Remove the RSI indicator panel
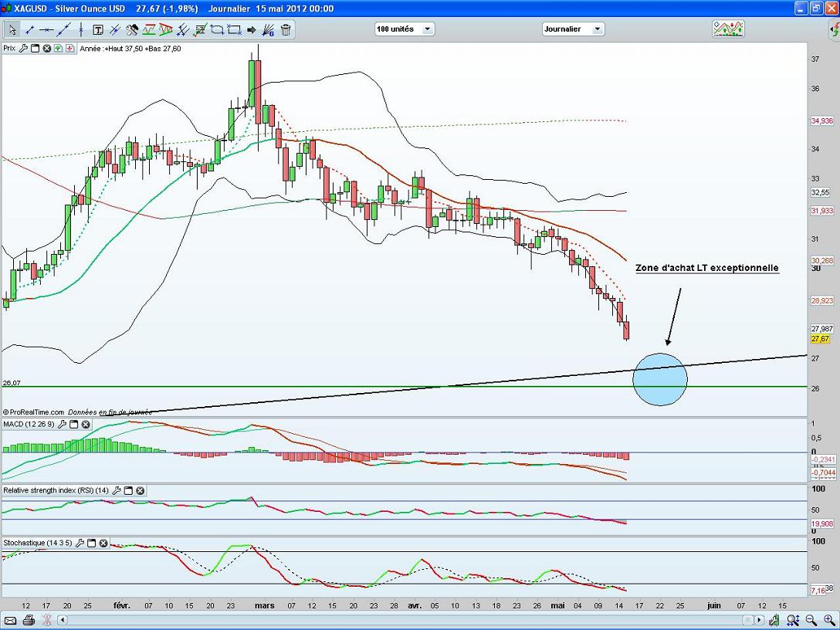This screenshot has width=840, height=630. tap(141, 490)
